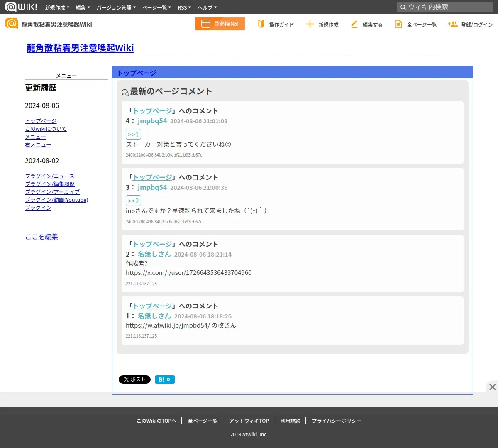Viewport: 498px width, 448px height.
Task: Click ここを編集 link in sidebar
Action: (41, 237)
